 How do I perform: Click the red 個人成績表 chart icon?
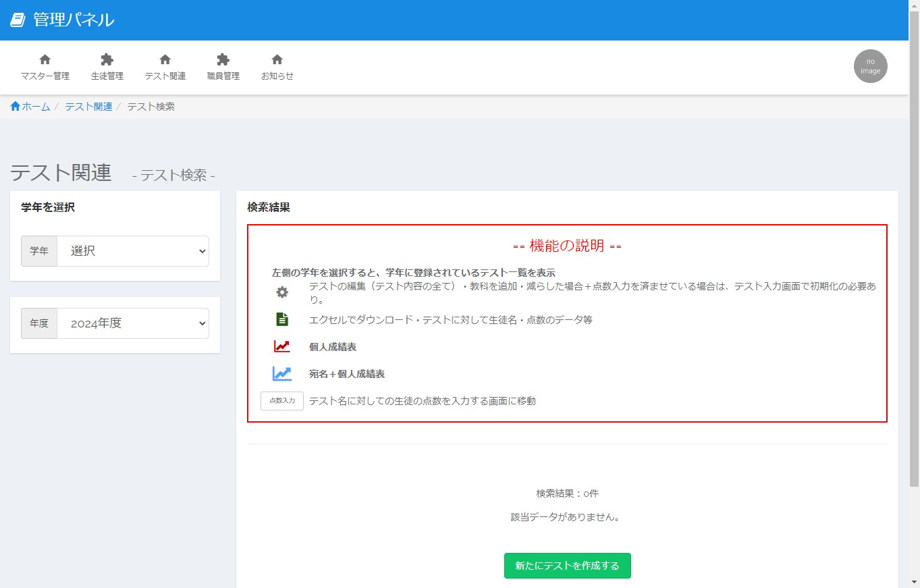pos(282,346)
